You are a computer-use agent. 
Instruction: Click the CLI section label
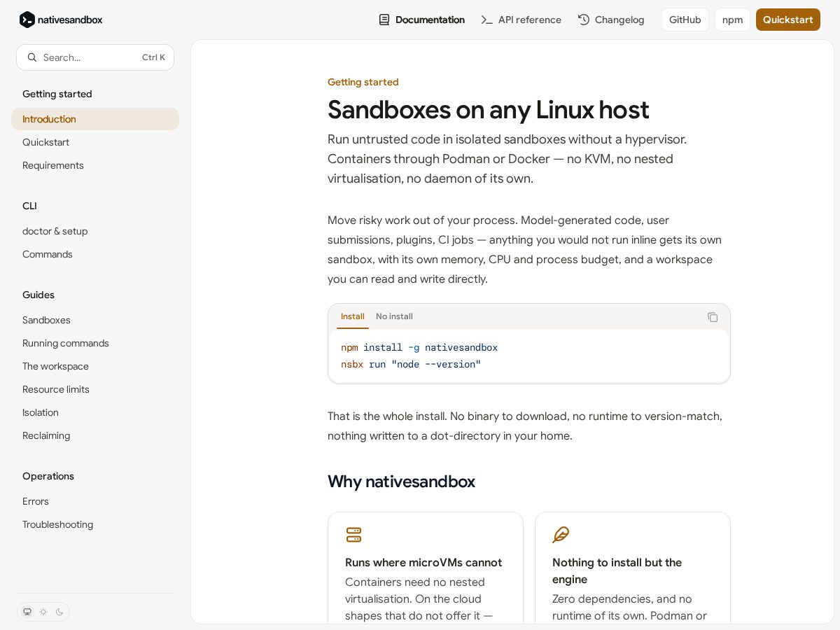(29, 206)
